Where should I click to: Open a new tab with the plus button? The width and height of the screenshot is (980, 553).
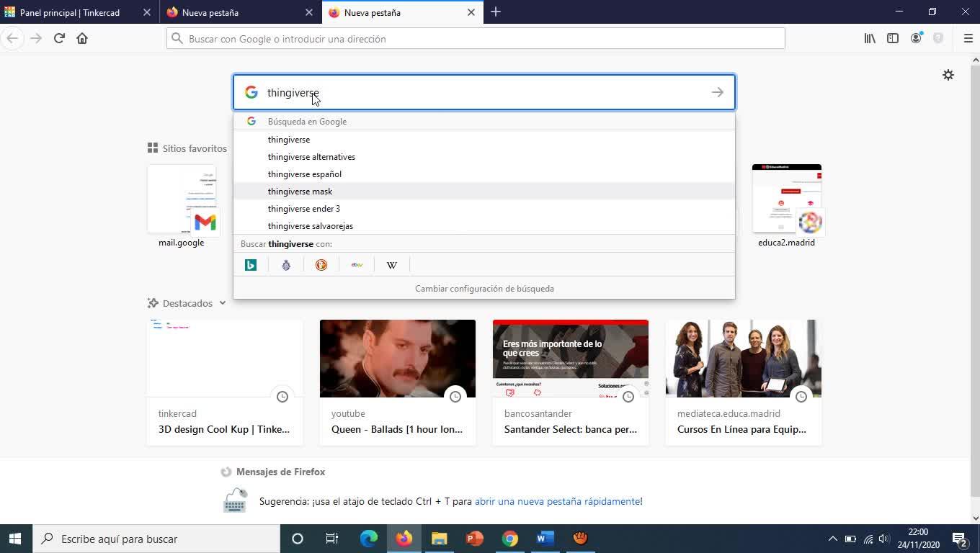point(496,12)
